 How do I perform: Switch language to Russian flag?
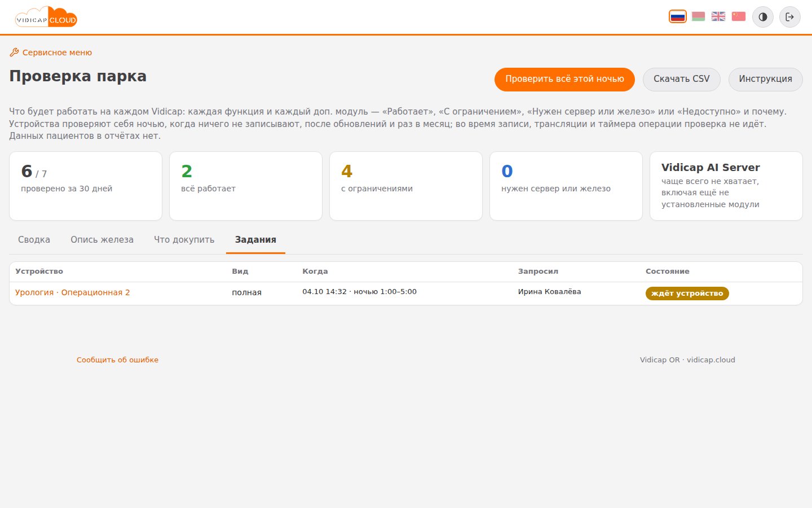click(678, 16)
